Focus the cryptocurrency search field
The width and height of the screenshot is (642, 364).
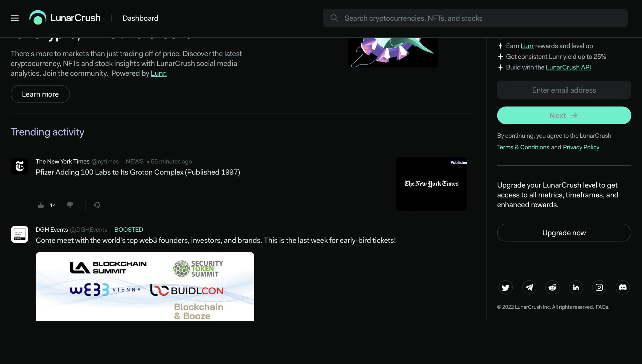pyautogui.click(x=475, y=18)
